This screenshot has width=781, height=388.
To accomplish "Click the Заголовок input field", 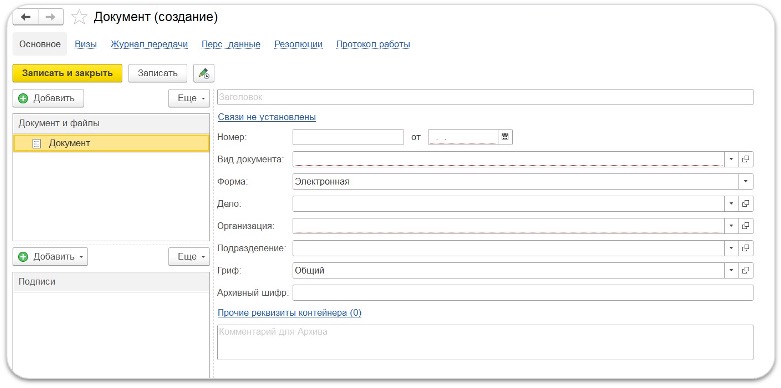I will (x=486, y=97).
